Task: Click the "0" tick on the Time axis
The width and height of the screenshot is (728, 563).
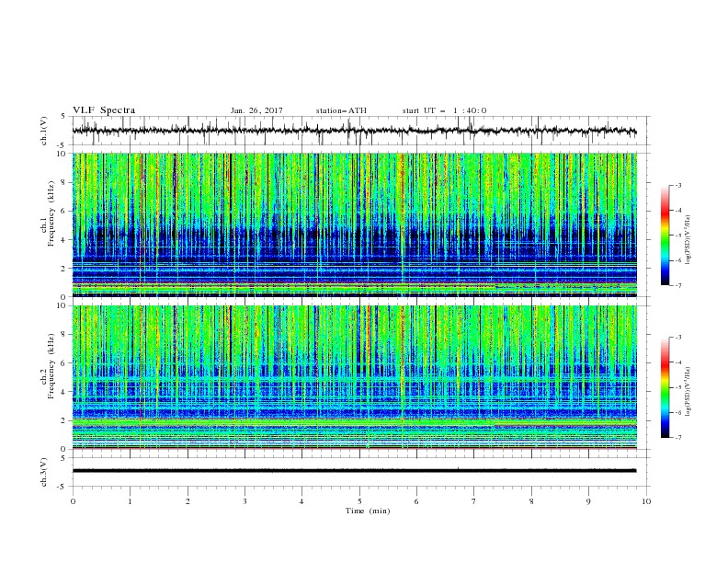Action: tap(73, 501)
